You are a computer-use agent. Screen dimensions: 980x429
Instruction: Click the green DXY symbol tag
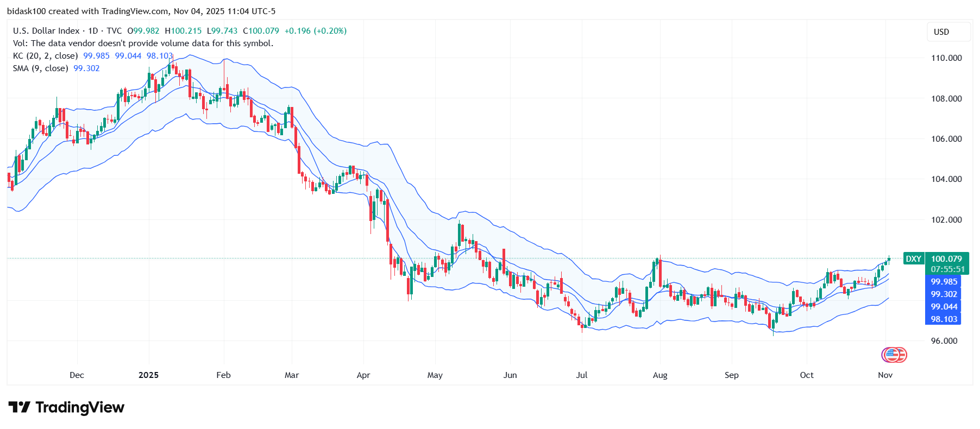[x=913, y=259]
